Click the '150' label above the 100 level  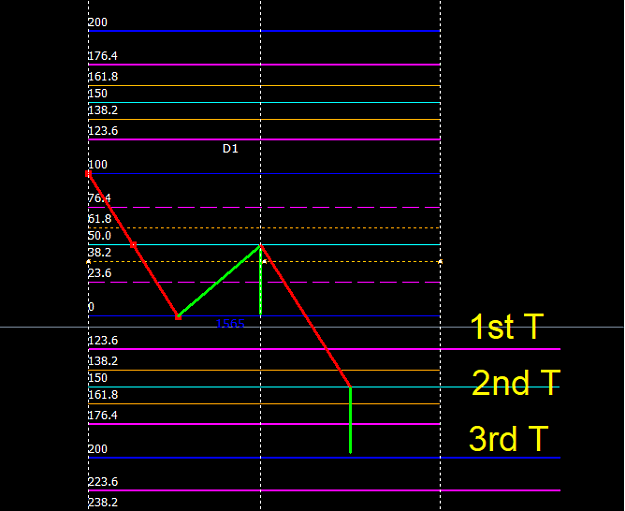click(x=98, y=93)
